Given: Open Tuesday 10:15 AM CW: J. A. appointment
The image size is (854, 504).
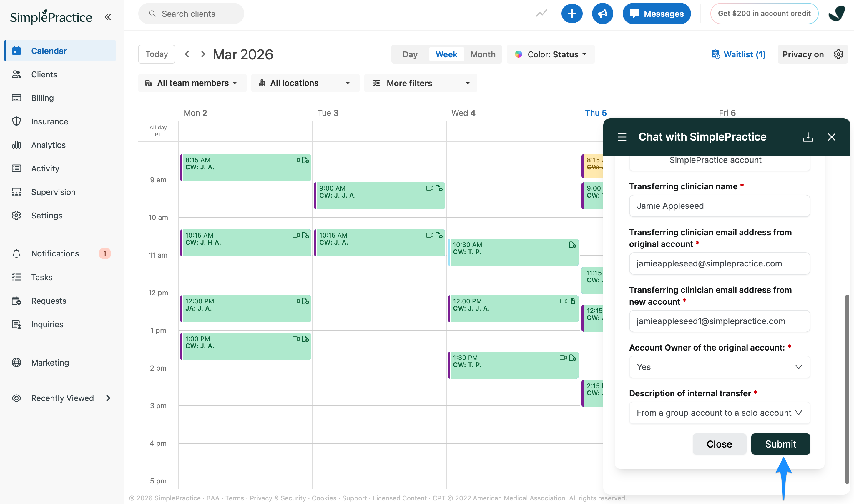Looking at the screenshot, I should tap(379, 243).
